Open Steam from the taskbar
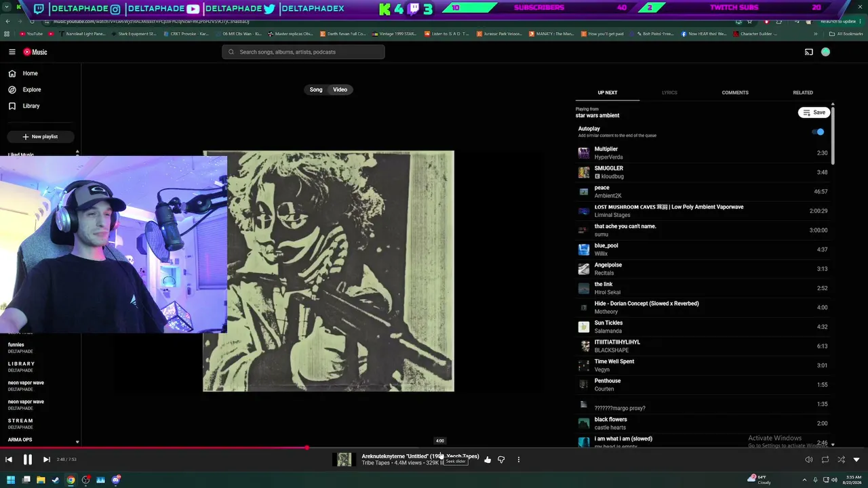 pos(56,480)
